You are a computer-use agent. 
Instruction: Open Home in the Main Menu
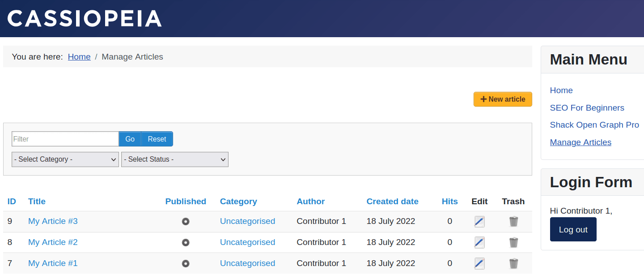pyautogui.click(x=561, y=90)
